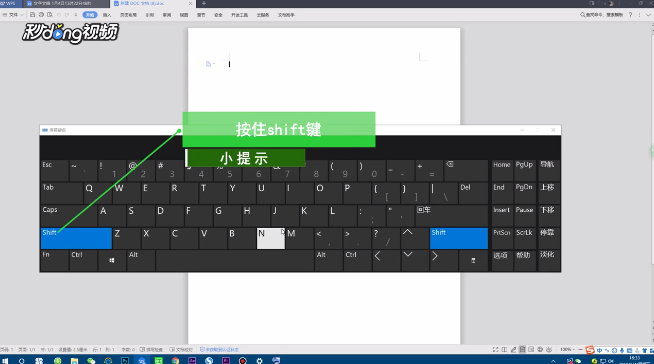
Task: Expand the quick access toolbar customize arrow
Action: (x=75, y=15)
